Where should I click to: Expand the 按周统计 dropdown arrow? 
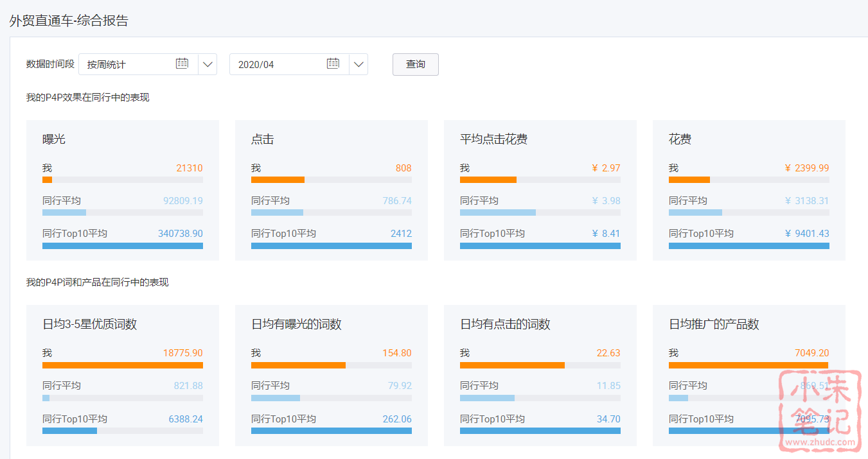pyautogui.click(x=208, y=64)
